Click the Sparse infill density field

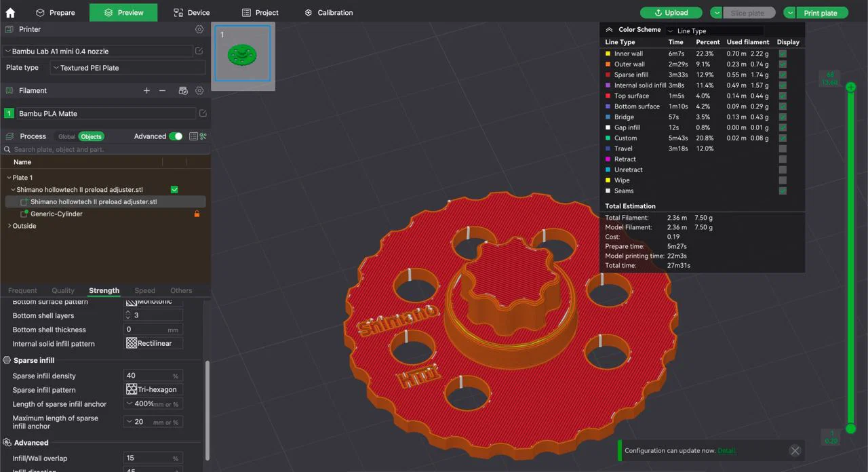point(153,375)
